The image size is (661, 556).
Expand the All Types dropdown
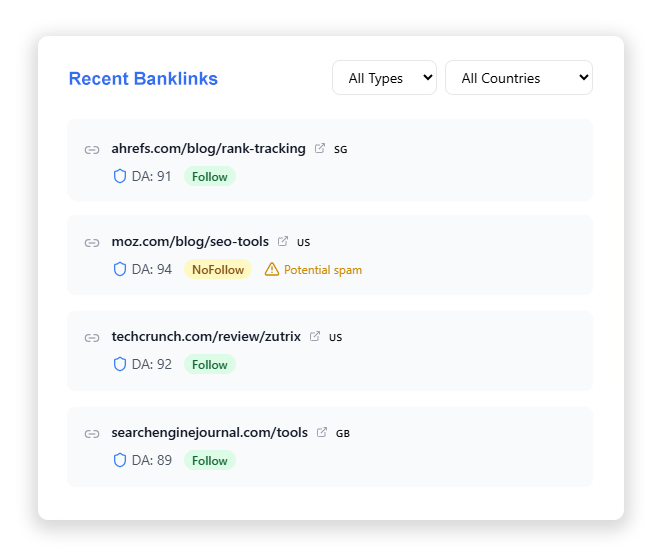click(384, 78)
